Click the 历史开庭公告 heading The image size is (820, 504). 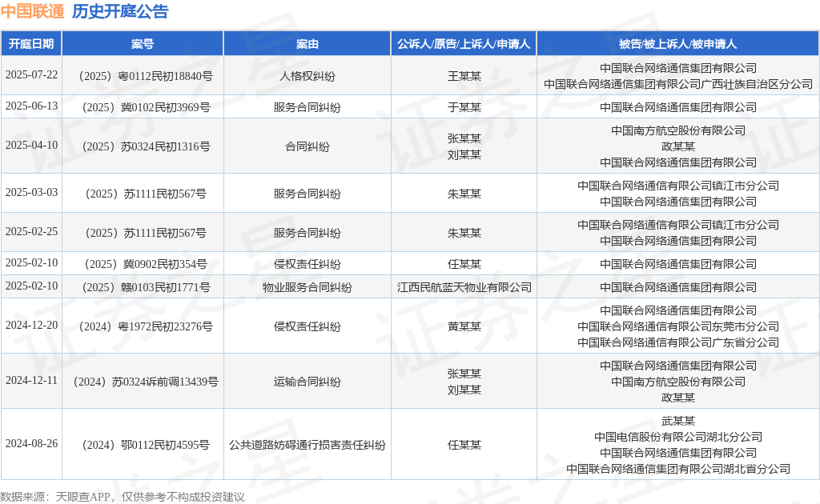[120, 11]
